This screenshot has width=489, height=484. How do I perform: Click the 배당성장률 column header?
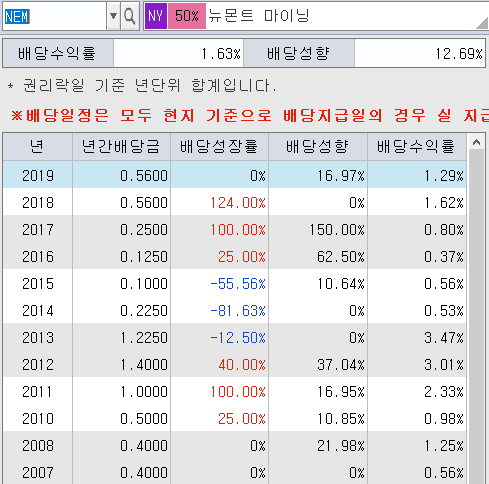[x=219, y=147]
